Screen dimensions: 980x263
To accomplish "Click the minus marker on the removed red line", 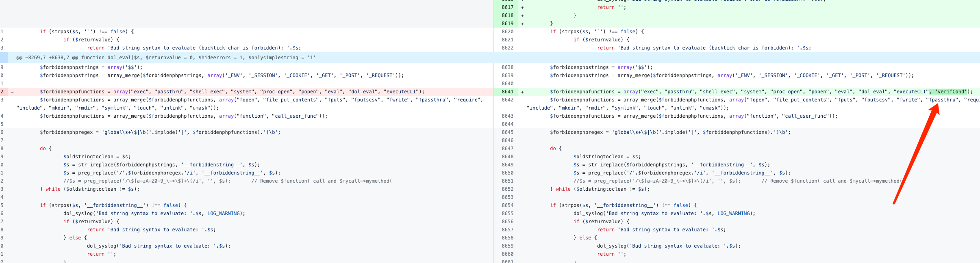I will click(12, 92).
